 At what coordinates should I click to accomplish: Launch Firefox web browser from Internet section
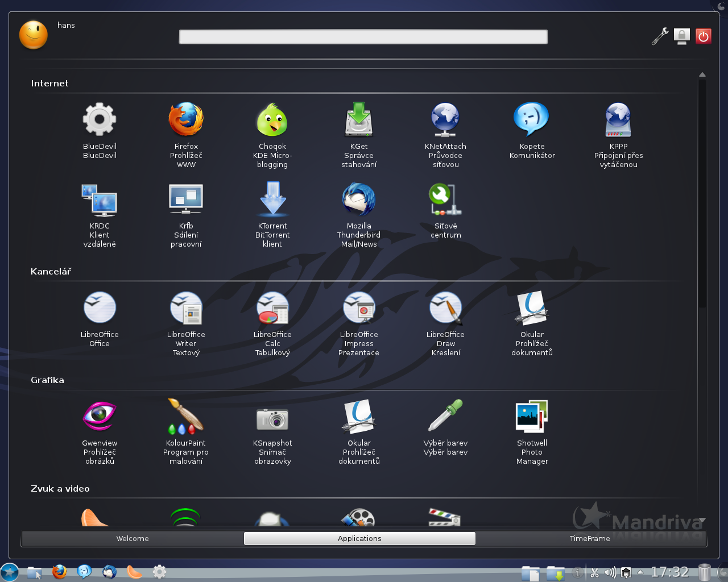(x=186, y=120)
